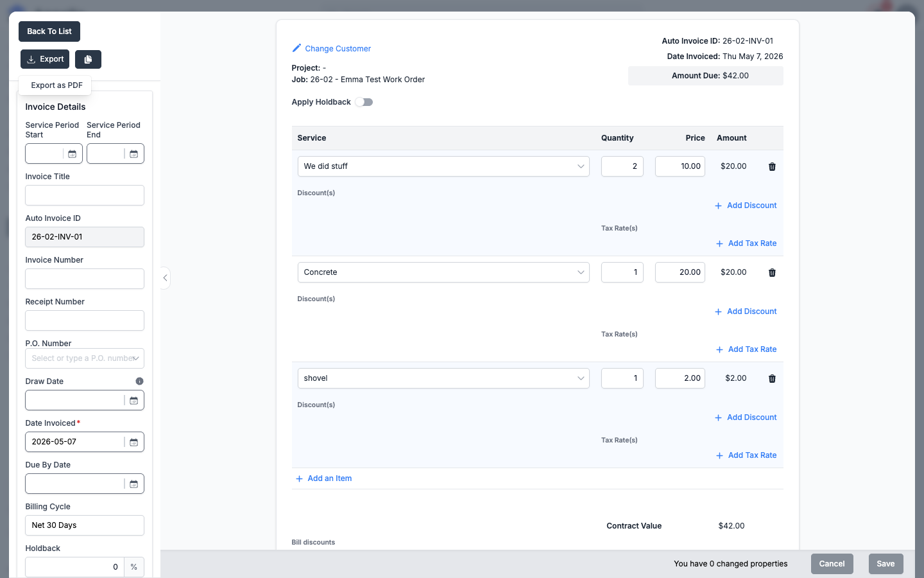Screen dimensions: 924x578
Task: Click the pencil icon beside Change Customer
Action: (x=296, y=48)
